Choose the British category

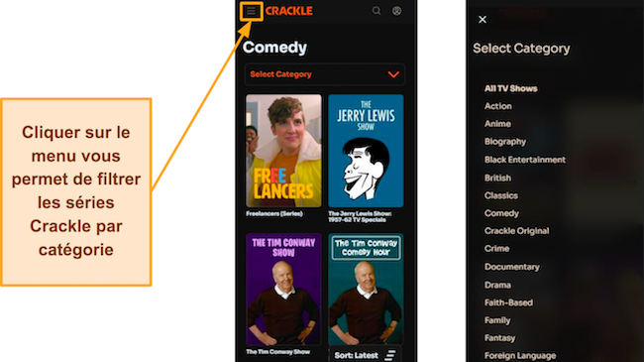click(497, 178)
